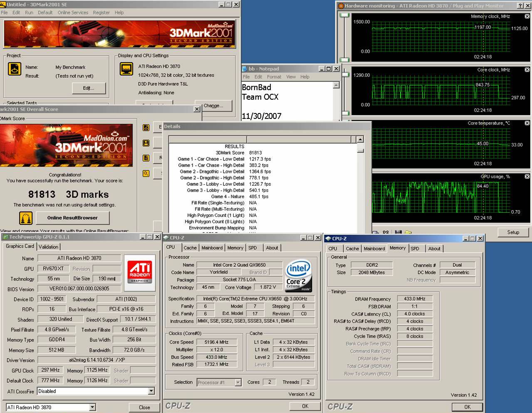Switch to CPU tab in right CPU-Z
The height and width of the screenshot is (413, 532).
point(333,248)
